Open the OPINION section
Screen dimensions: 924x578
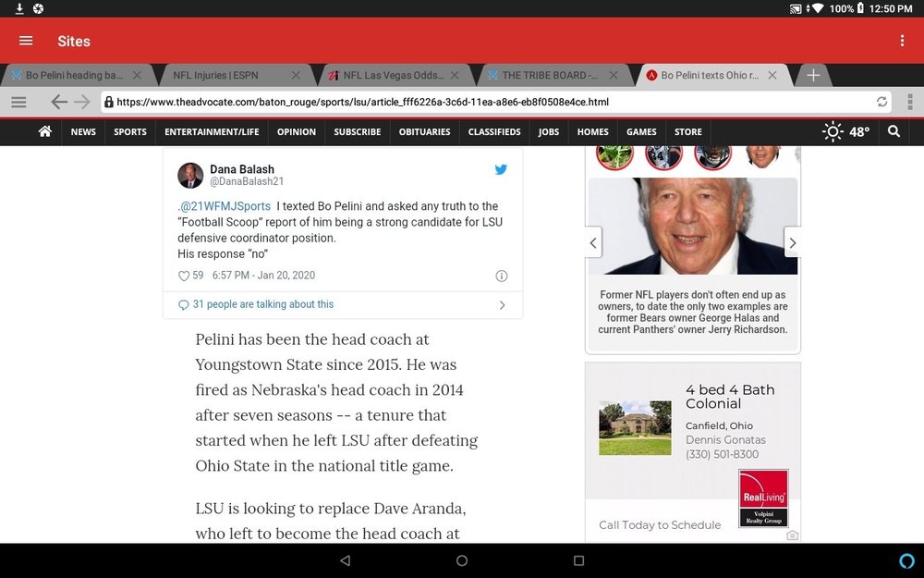297,132
